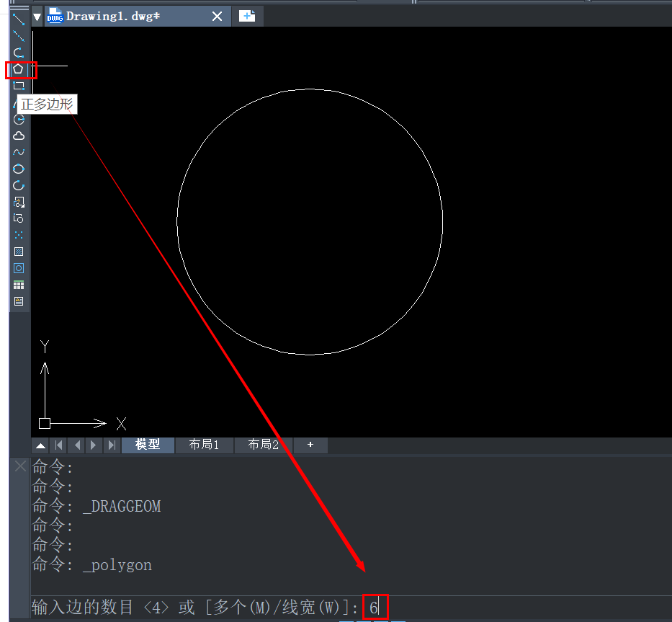This screenshot has width=672, height=622.
Task: Choose the Hatch fill tool
Action: (x=19, y=252)
